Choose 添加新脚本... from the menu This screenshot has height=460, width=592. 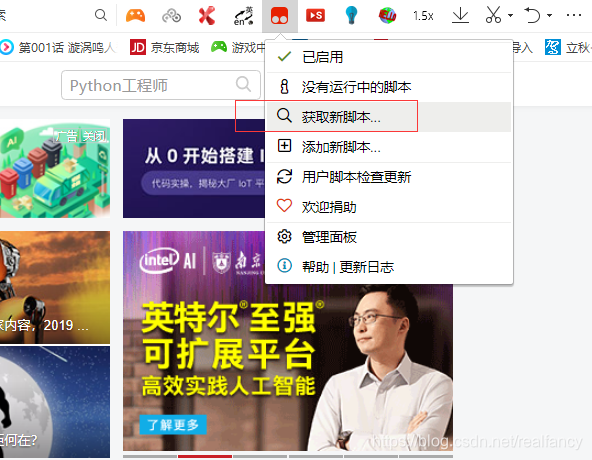click(x=389, y=147)
